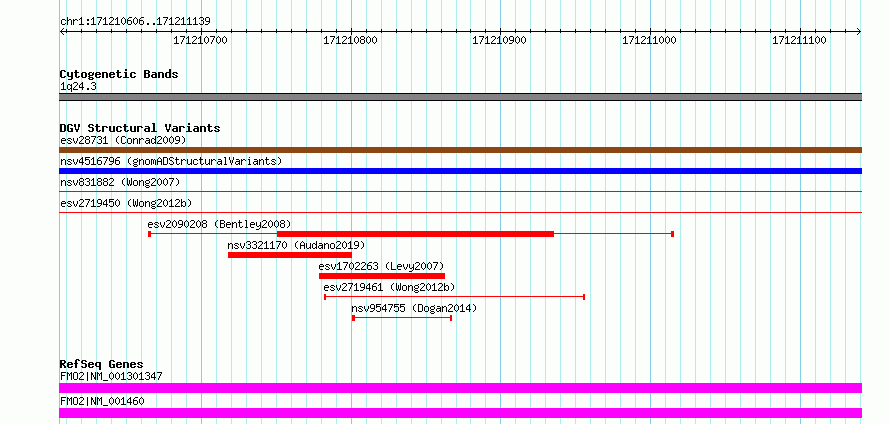Select the thin red line of esv2719461
This screenshot has height=424, width=890.
pos(454,297)
